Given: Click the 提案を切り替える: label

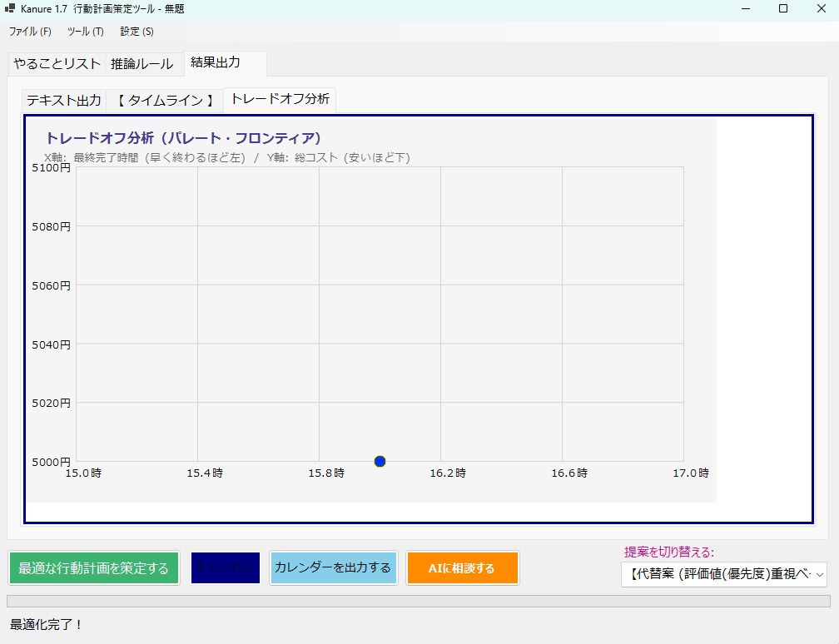Looking at the screenshot, I should 669,552.
